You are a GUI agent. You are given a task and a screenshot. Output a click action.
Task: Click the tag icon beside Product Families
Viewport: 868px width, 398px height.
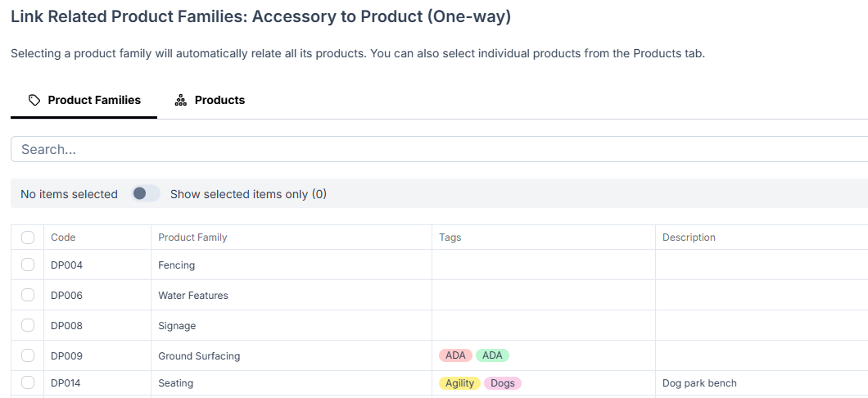click(x=34, y=100)
